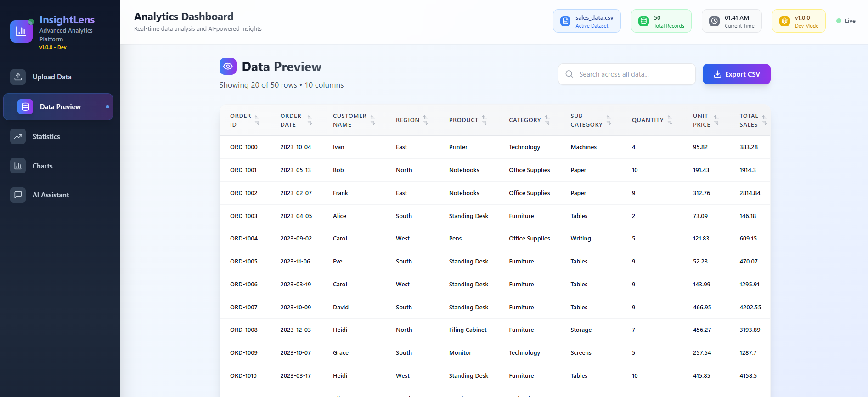Image resolution: width=868 pixels, height=397 pixels.
Task: Sort by the Region column arrows
Action: coord(425,120)
